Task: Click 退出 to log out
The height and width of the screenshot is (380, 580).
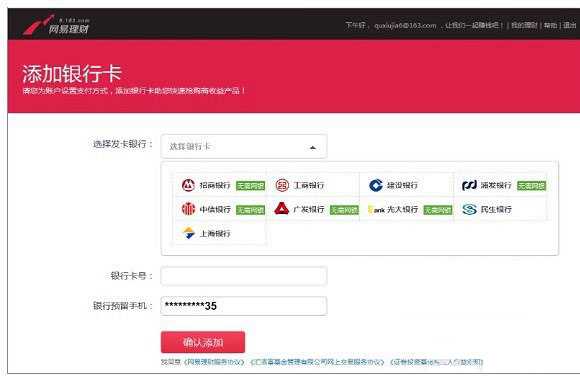Action: coord(570,25)
